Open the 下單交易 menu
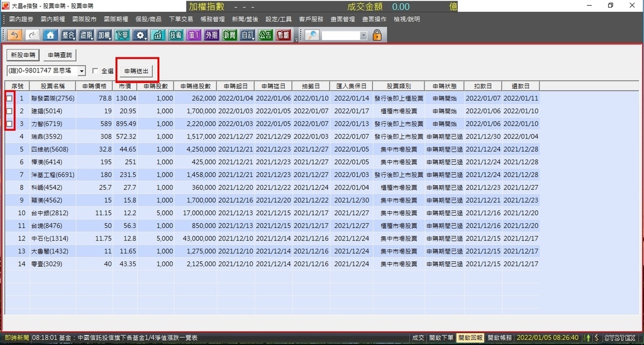Screen dimensions: 644x345 (x=180, y=19)
